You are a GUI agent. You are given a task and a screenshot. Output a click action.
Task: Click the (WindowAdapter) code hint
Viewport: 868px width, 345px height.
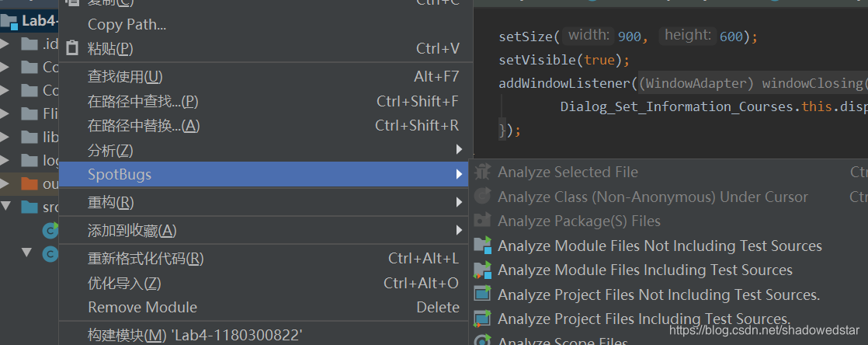pos(697,83)
